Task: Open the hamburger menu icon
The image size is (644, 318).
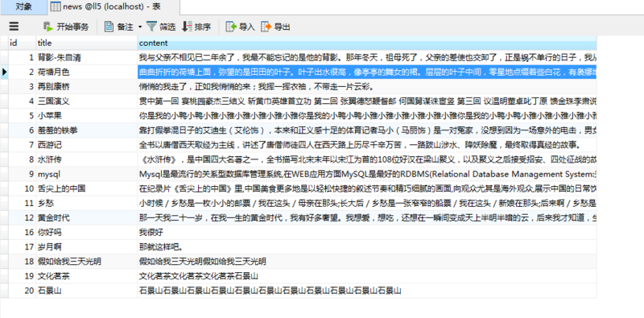Action: coord(14,27)
